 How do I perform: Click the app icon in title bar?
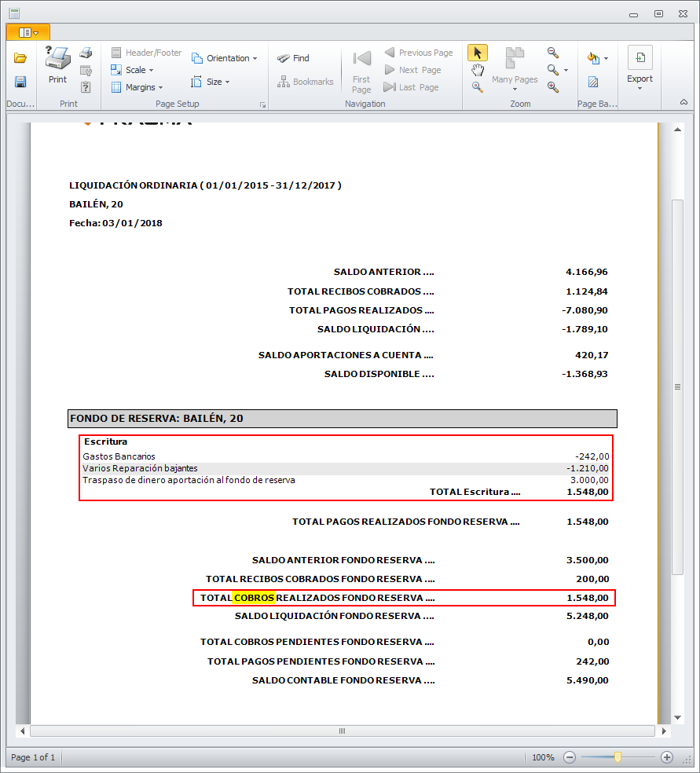14,13
